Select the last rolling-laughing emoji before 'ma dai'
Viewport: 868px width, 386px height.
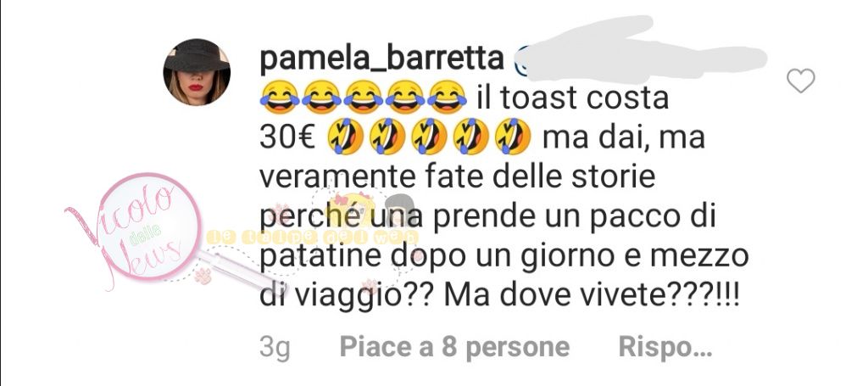tap(513, 137)
